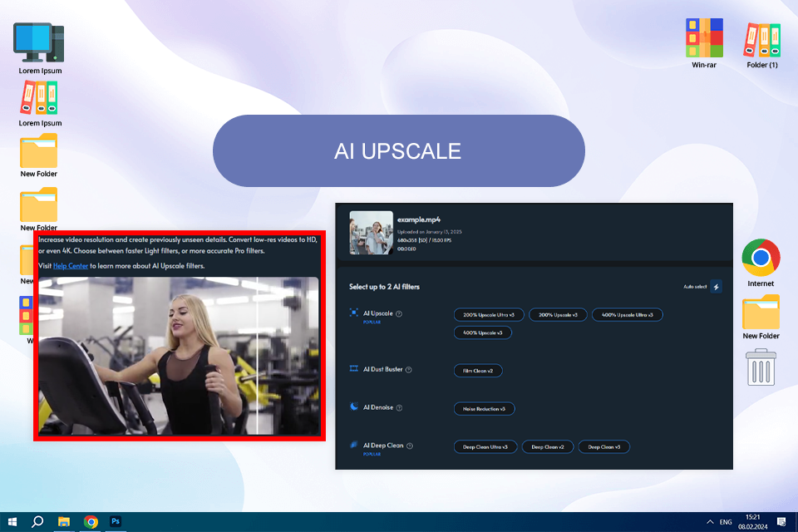Enable the 200% Upscale v3 filter
Image resolution: width=798 pixels, height=532 pixels.
(558, 314)
